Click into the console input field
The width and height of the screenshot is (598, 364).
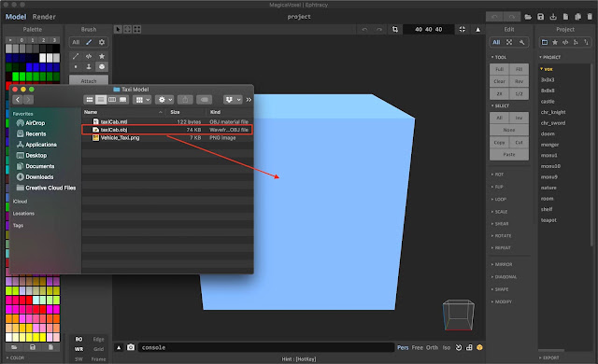(266, 347)
